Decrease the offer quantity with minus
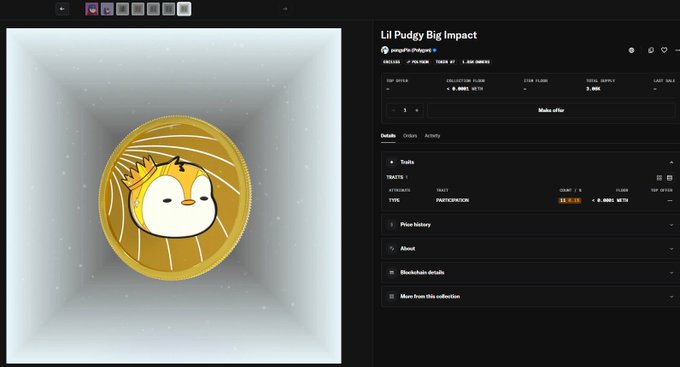The height and width of the screenshot is (367, 680). coord(393,110)
